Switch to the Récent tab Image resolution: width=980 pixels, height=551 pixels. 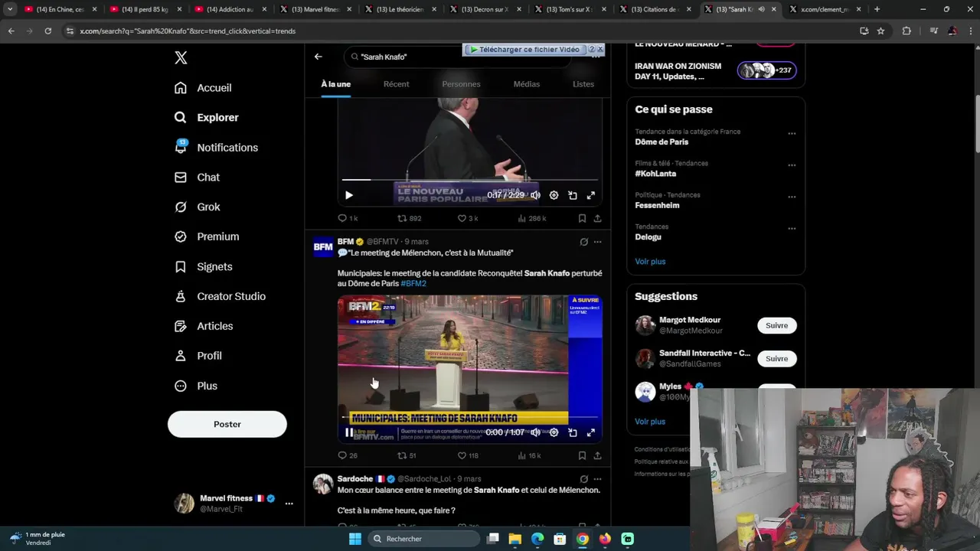pos(396,84)
